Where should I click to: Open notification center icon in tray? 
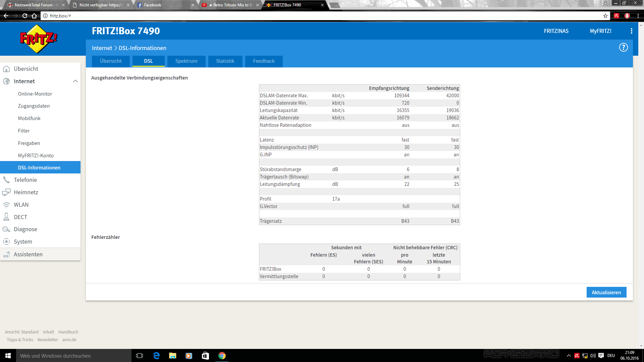(x=601, y=356)
